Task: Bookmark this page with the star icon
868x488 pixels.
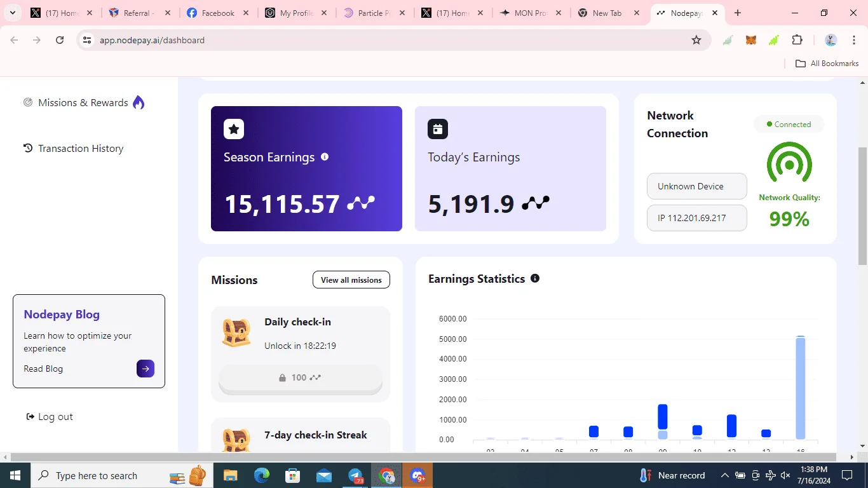Action: click(696, 40)
